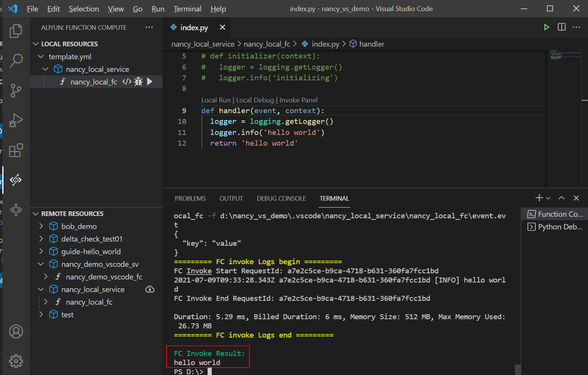Collapse the nancy_demo_vscode_sv service
588x375 pixels.
click(41, 264)
